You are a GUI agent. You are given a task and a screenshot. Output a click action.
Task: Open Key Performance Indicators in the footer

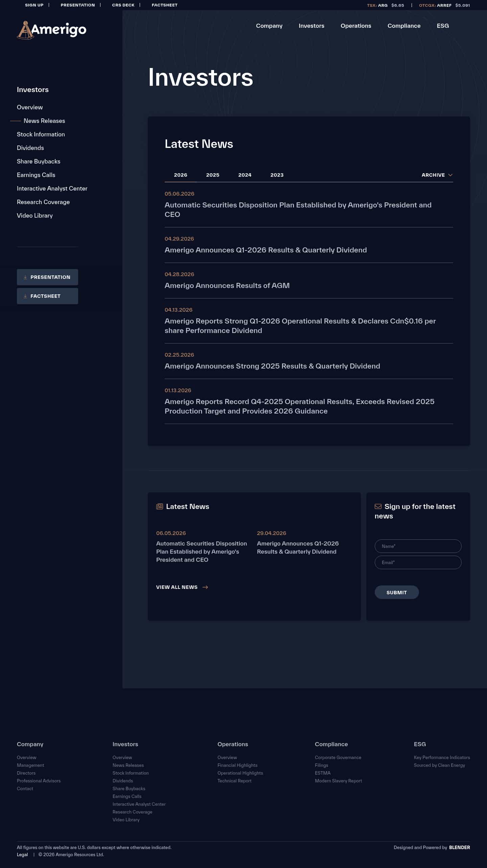[442, 757]
